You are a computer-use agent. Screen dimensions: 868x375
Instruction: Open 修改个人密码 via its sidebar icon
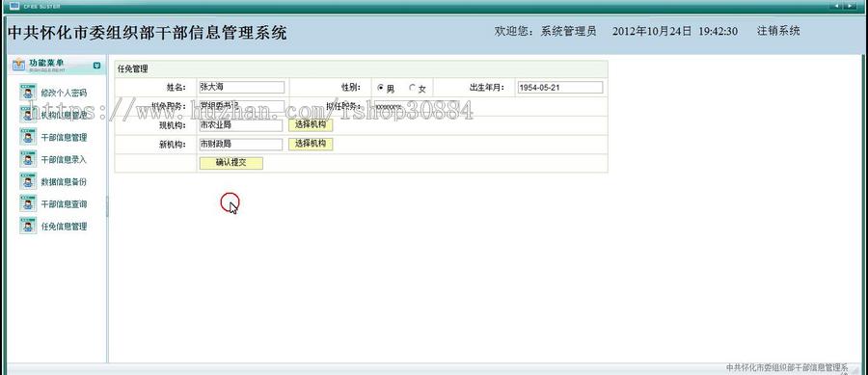pyautogui.click(x=28, y=93)
